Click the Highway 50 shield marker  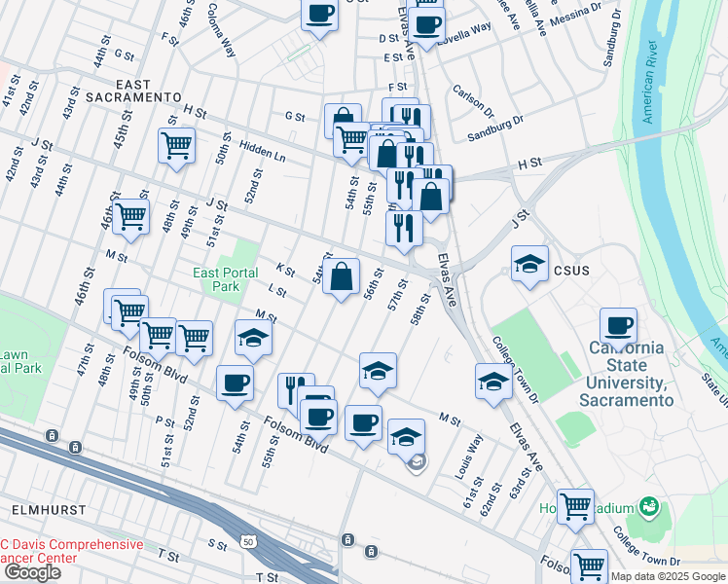248,542
